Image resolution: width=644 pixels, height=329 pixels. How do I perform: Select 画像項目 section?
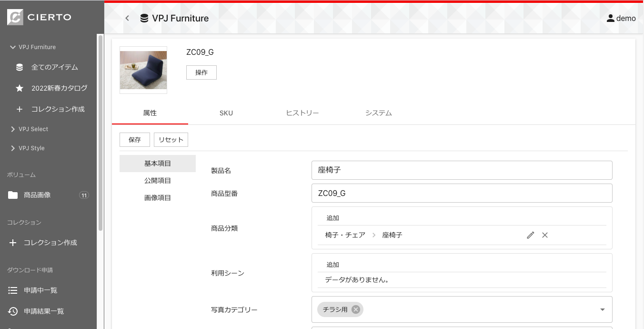[158, 198]
